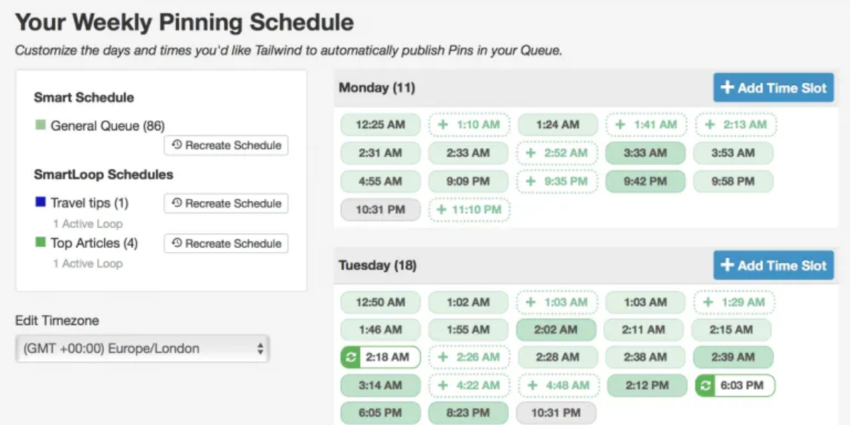This screenshot has width=850, height=425.
Task: Click the green Top Articles color swatch
Action: click(40, 243)
